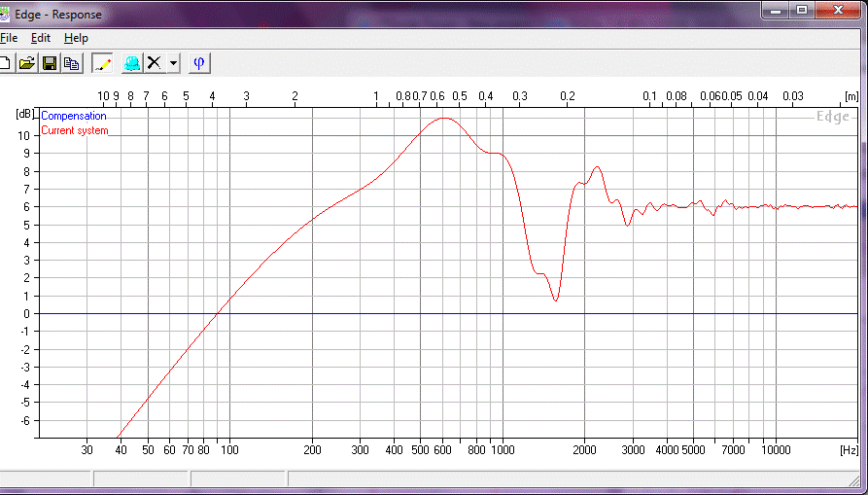Screen dimensions: 868x495
Task: Click the blue Compensation legend label
Action: tap(74, 116)
